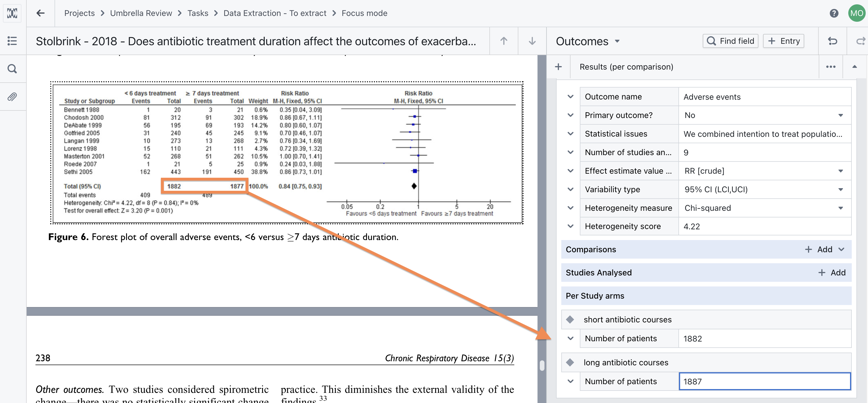Open the 95% CI variability type dropdown
This screenshot has width=868, height=403.
[765, 189]
